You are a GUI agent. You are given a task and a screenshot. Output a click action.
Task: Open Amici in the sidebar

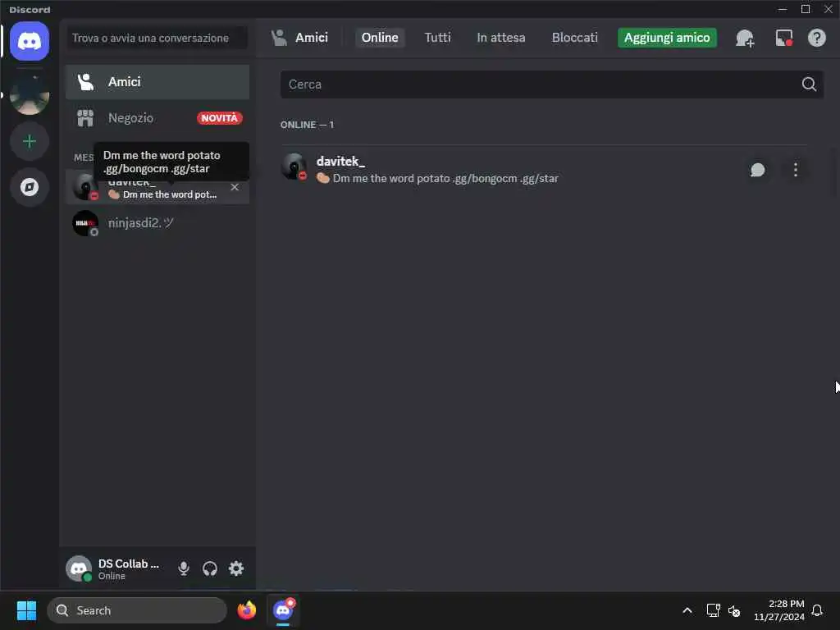coord(157,82)
